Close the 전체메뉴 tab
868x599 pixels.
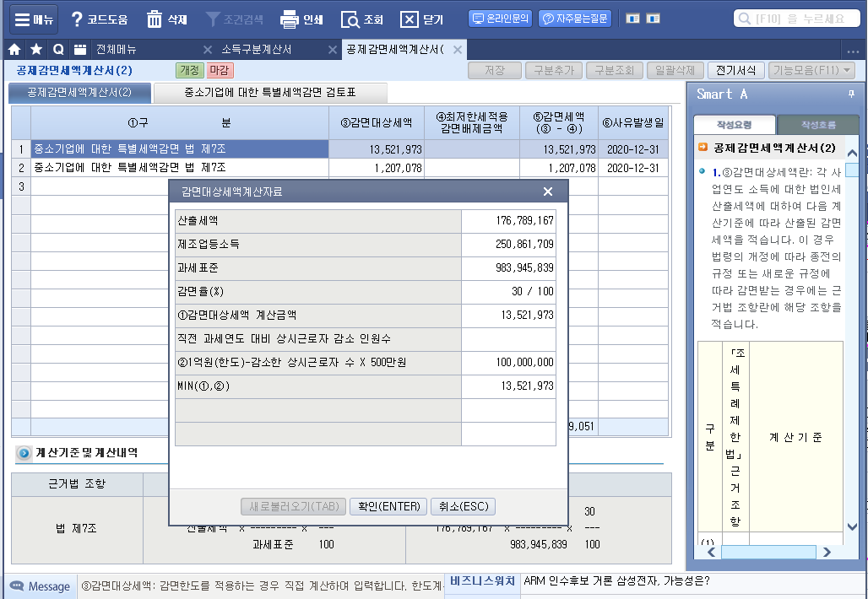tap(208, 49)
